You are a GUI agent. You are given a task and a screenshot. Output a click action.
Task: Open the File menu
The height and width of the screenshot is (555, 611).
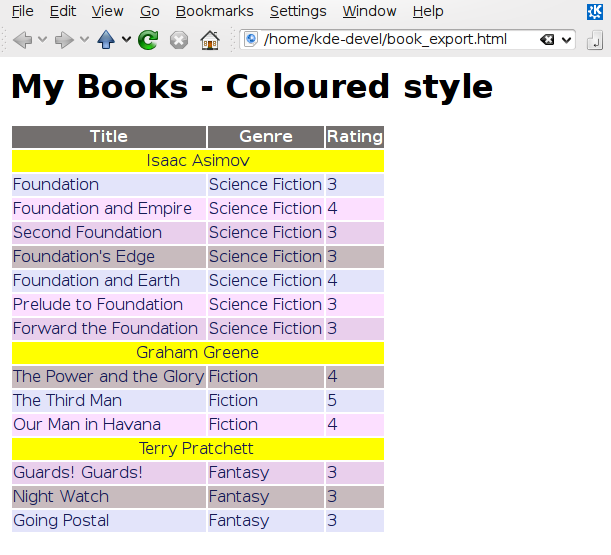(x=22, y=11)
